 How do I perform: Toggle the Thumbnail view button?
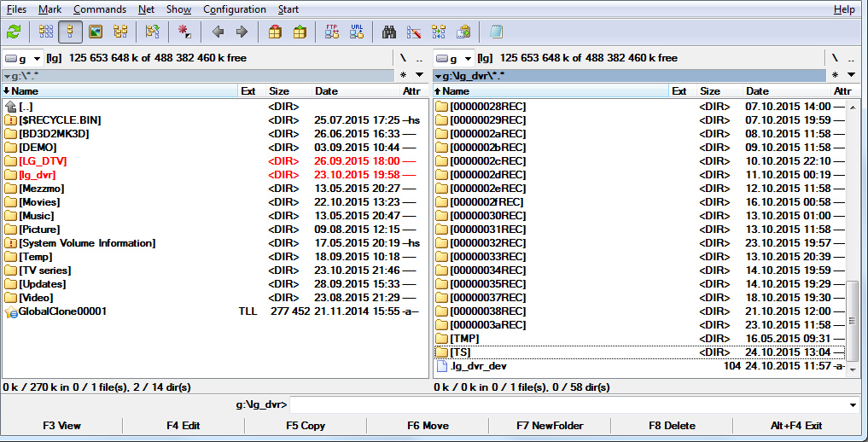pos(96,32)
